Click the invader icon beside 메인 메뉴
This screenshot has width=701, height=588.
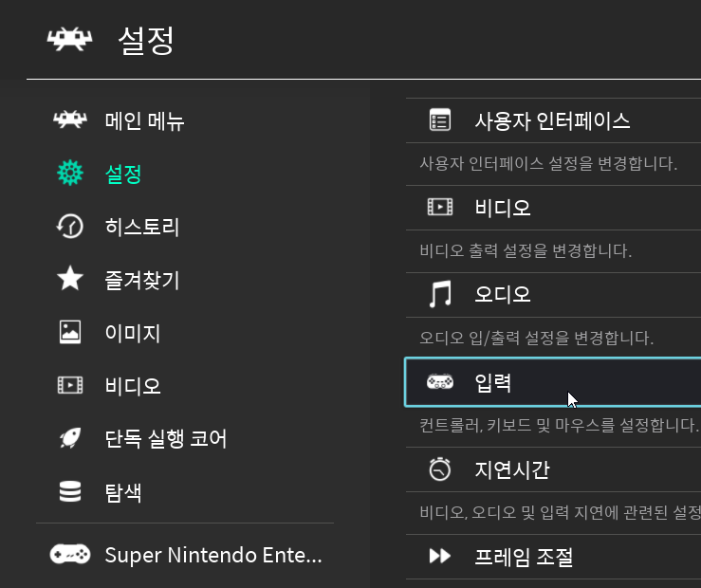click(70, 119)
